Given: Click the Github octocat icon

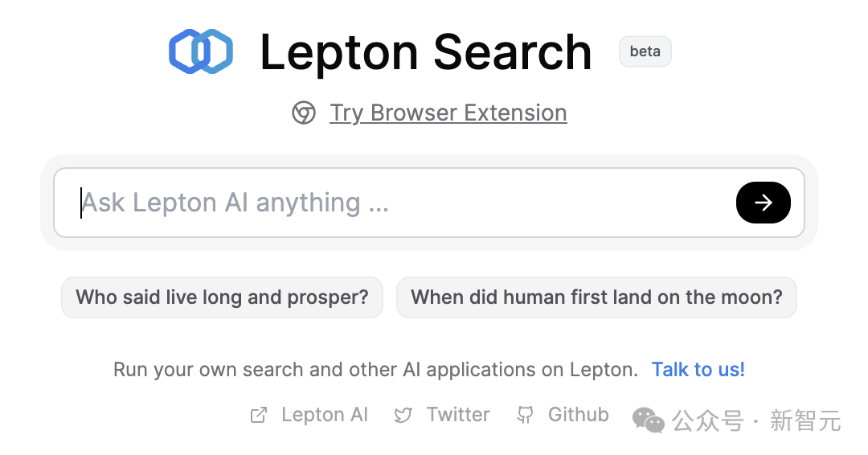Looking at the screenshot, I should click(x=525, y=415).
